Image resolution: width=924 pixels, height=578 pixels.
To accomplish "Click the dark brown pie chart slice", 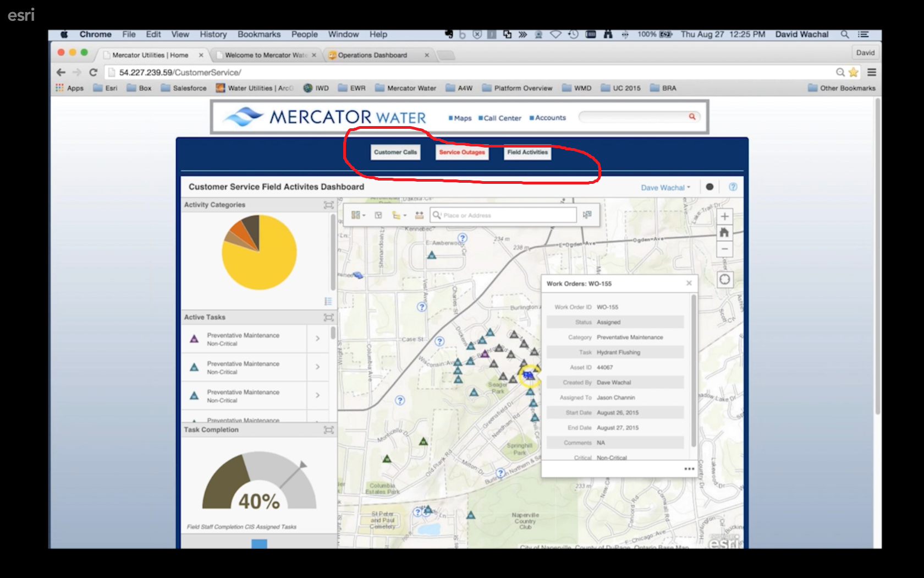I will point(251,227).
